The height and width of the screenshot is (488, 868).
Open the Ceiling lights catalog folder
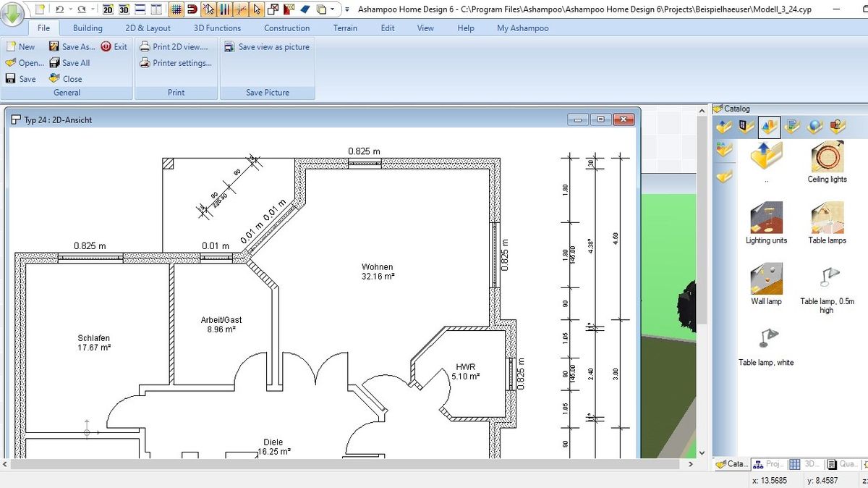[x=826, y=159]
